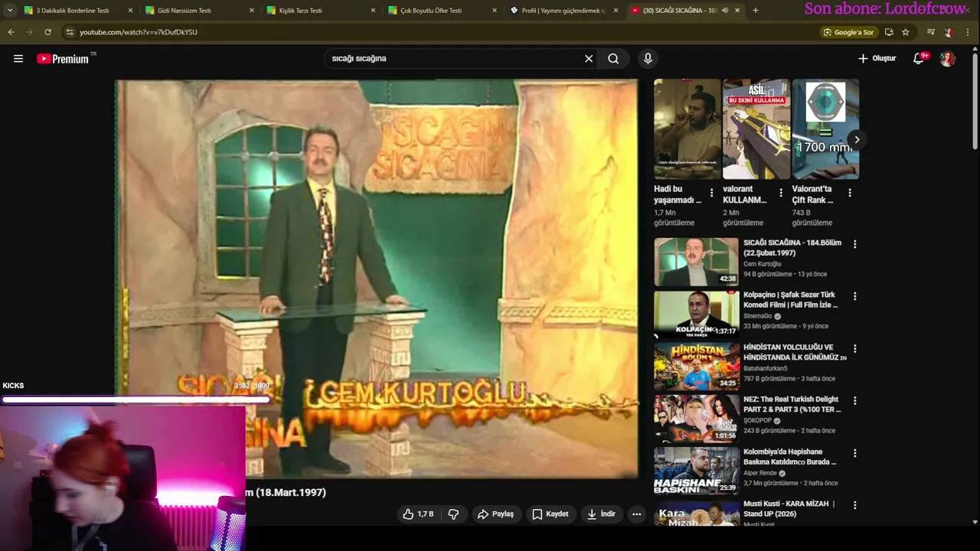Share video with Paylaş button
Screen dimensions: 980x551
click(x=495, y=514)
